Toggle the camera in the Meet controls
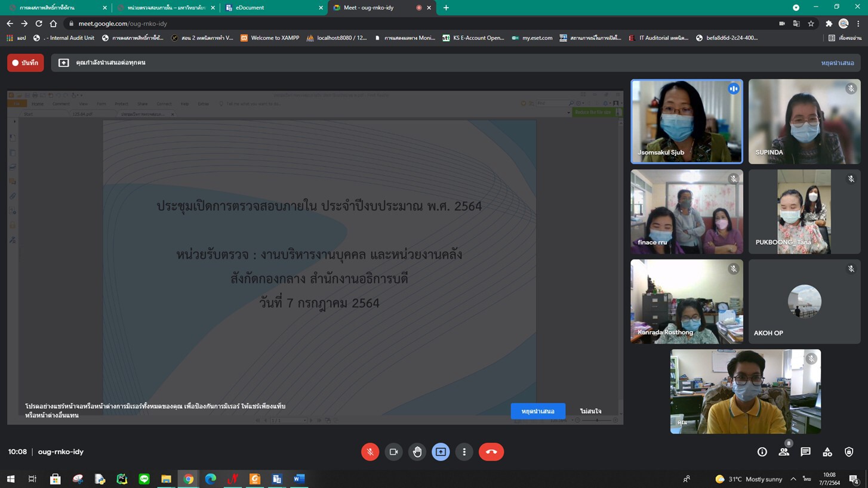Screen dimensions: 868x488 pos(393,452)
